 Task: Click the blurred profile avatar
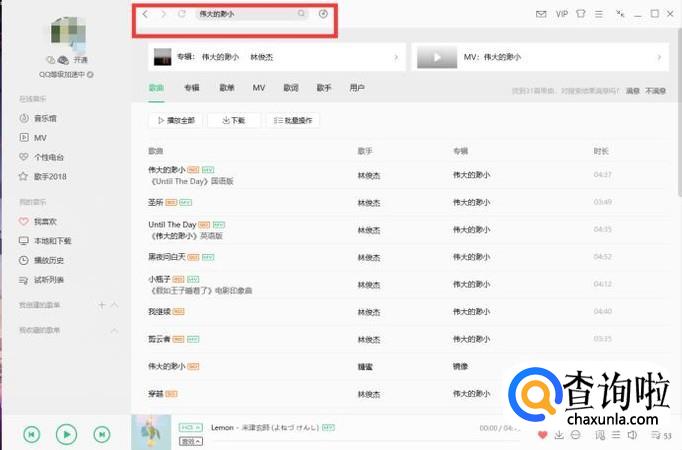point(68,33)
